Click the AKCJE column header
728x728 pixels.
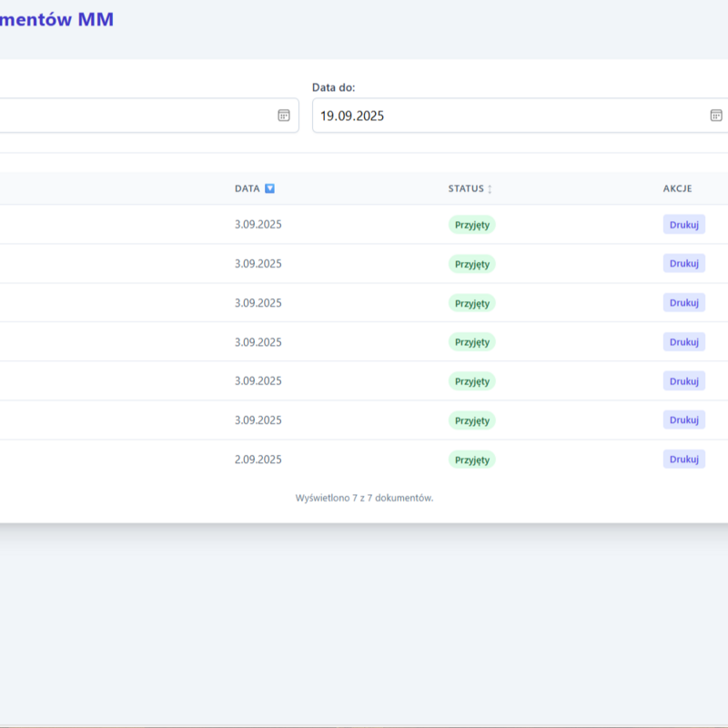(x=677, y=188)
